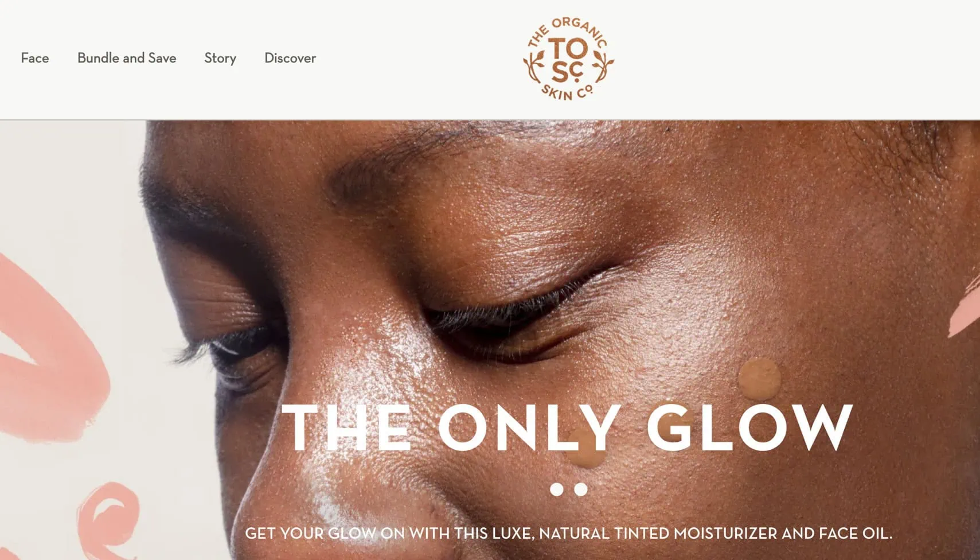The width and height of the screenshot is (980, 560).
Task: Select the first carousel dot indicator
Action: coord(556,489)
